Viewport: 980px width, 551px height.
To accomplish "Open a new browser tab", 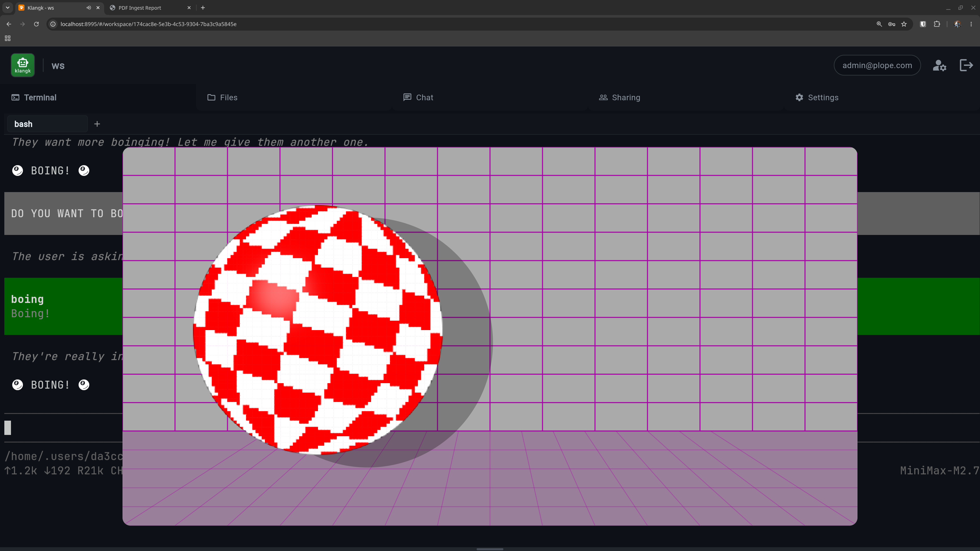I will tap(203, 8).
